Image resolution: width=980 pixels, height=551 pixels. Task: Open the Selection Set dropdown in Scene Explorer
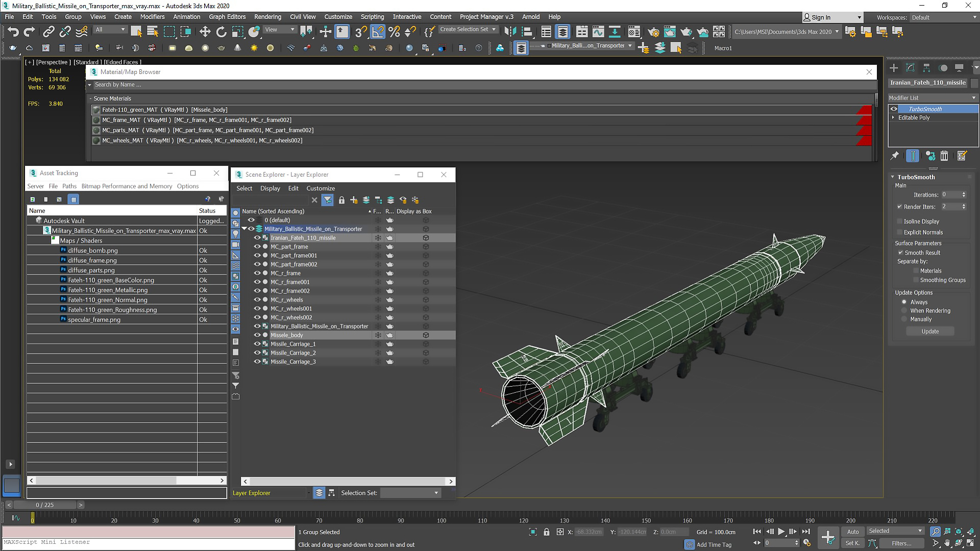pos(410,493)
